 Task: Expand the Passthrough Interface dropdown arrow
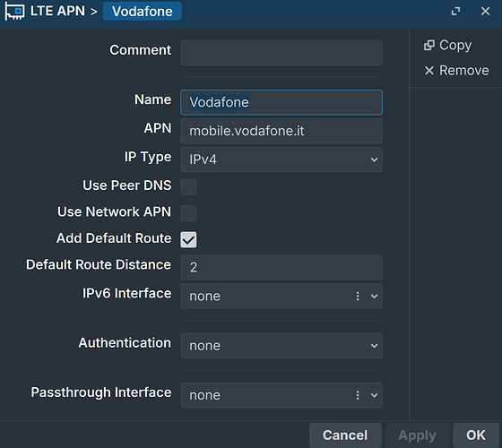coord(374,395)
